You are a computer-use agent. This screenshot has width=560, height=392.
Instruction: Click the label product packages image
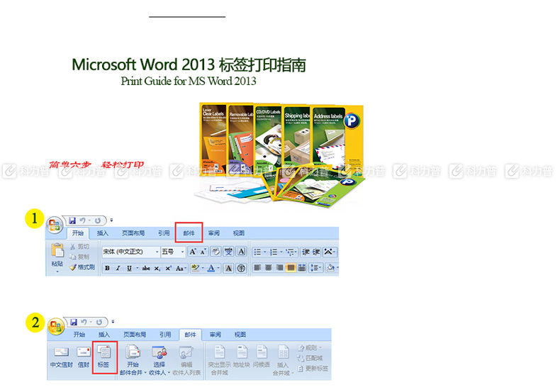click(x=281, y=156)
